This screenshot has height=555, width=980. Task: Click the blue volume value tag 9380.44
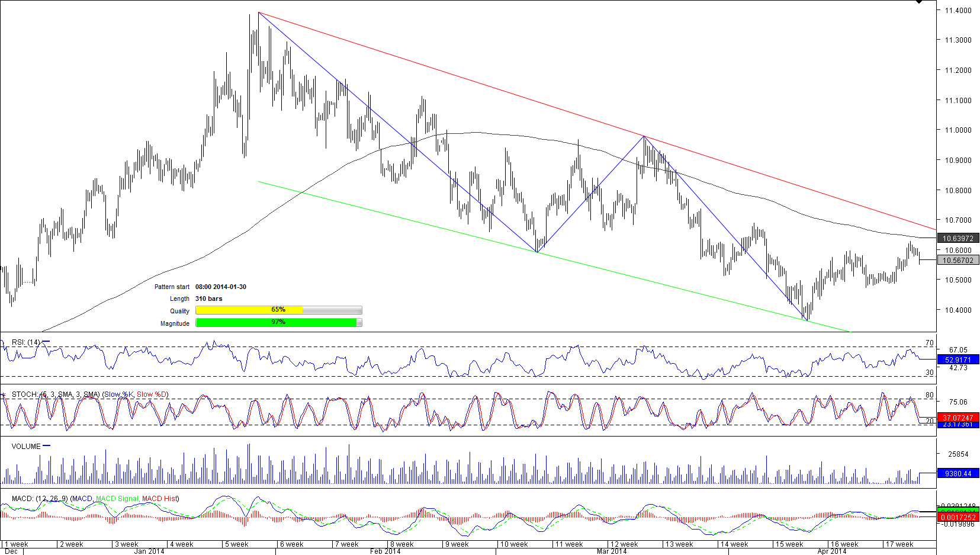(957, 473)
